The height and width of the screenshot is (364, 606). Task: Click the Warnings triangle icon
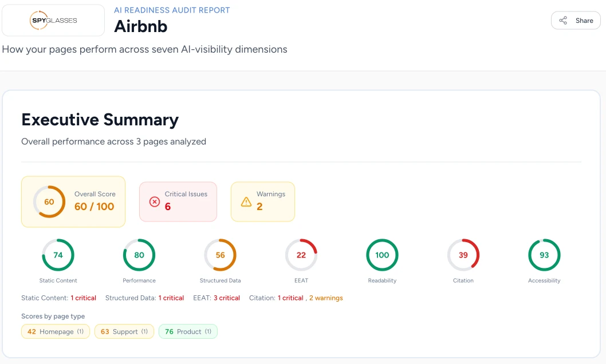(246, 201)
